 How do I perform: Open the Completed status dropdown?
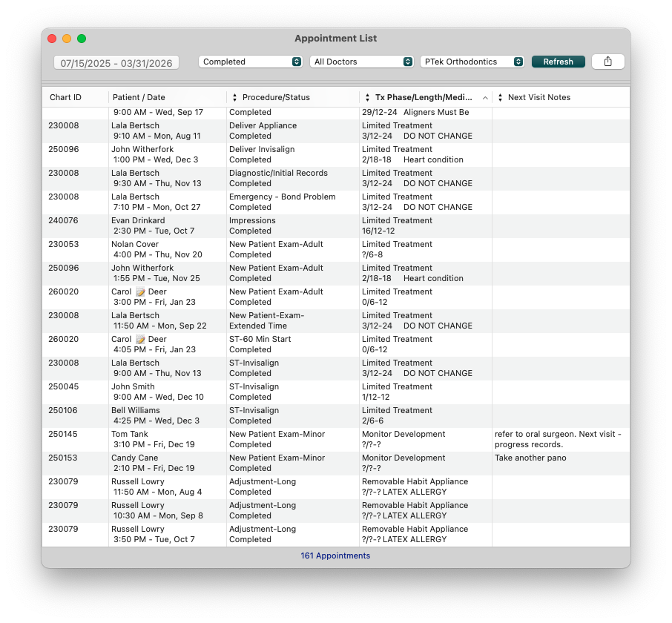251,62
